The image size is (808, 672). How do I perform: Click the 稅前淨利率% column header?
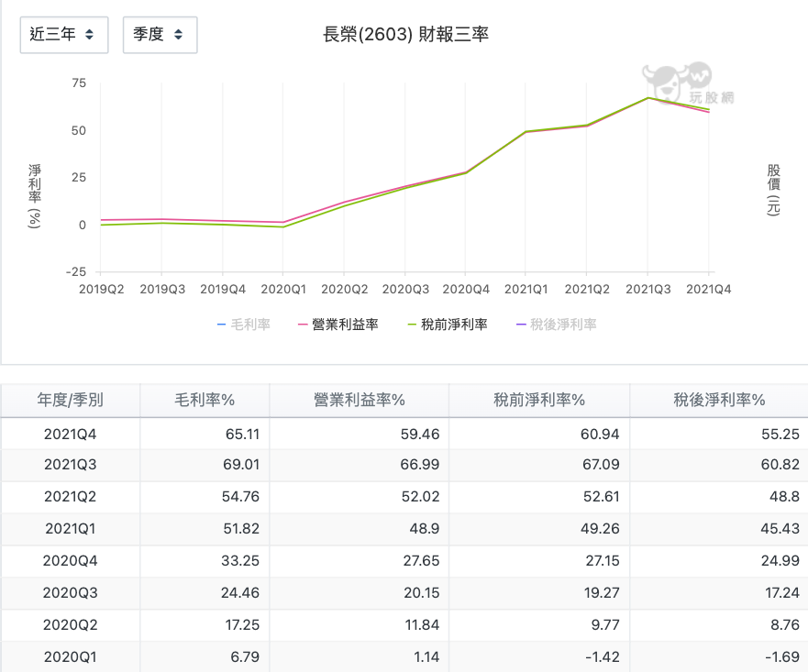[x=539, y=400]
